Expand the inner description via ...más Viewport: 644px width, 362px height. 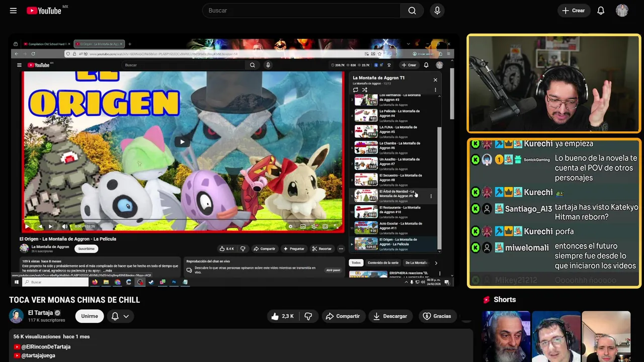pyautogui.click(x=108, y=270)
